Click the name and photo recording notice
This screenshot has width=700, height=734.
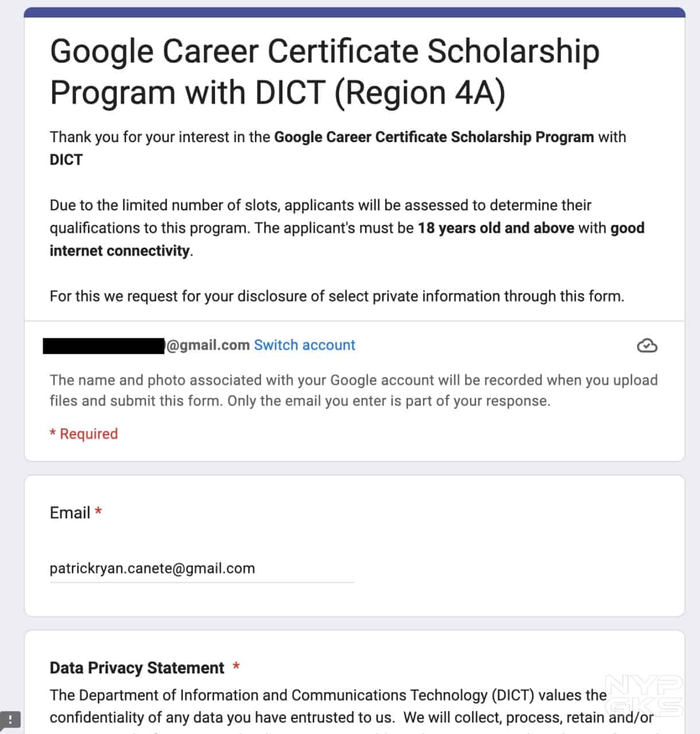(x=353, y=391)
